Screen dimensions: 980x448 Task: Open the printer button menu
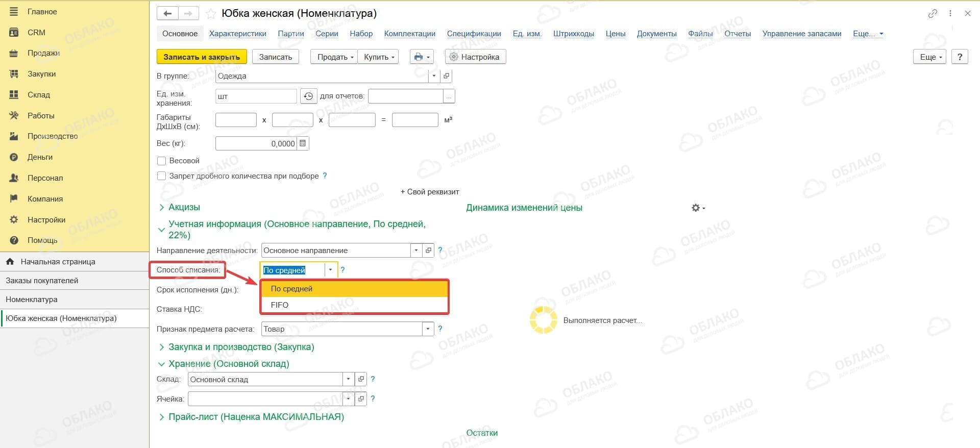[x=422, y=57]
